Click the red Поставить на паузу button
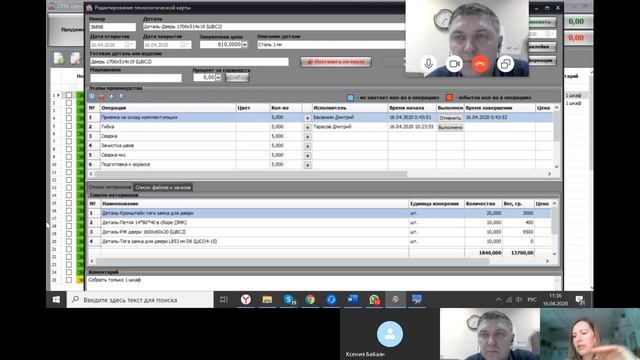 [336, 62]
